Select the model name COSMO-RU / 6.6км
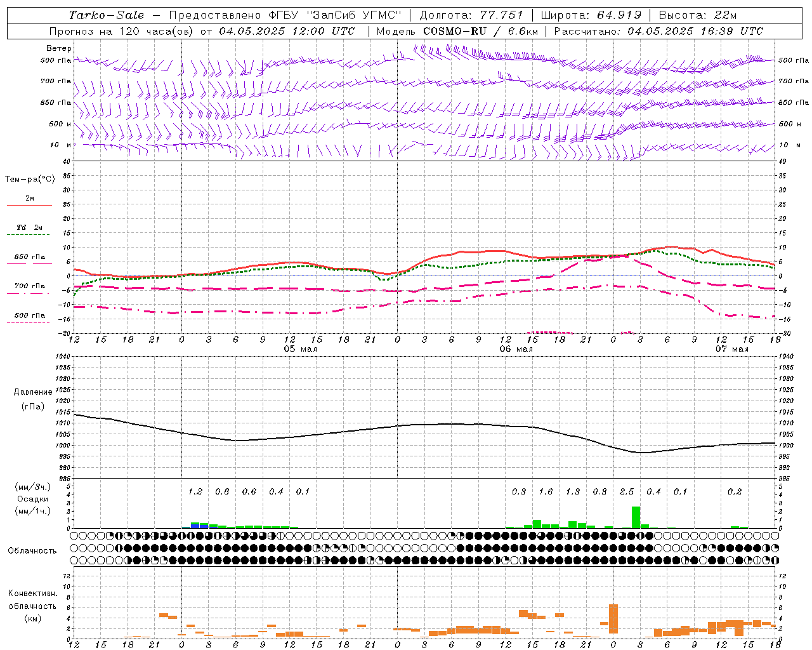 coord(481,31)
